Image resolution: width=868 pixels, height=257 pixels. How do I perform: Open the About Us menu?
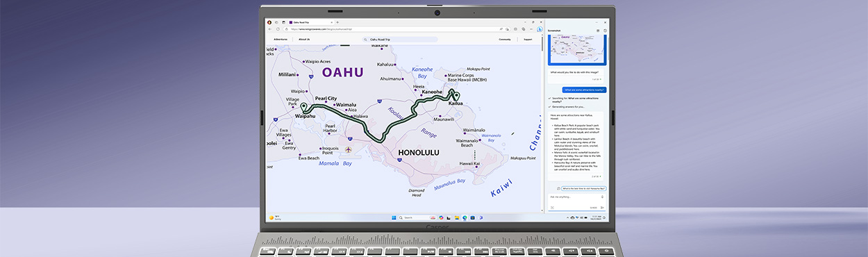click(304, 39)
